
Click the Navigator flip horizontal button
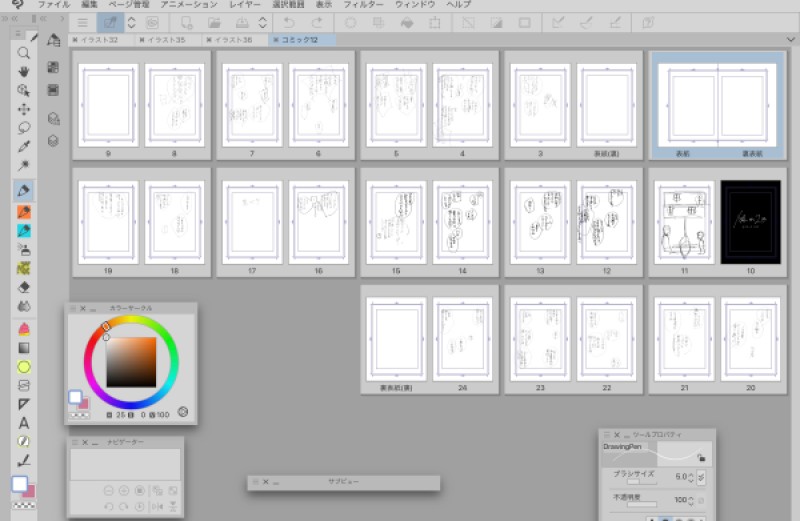157,507
